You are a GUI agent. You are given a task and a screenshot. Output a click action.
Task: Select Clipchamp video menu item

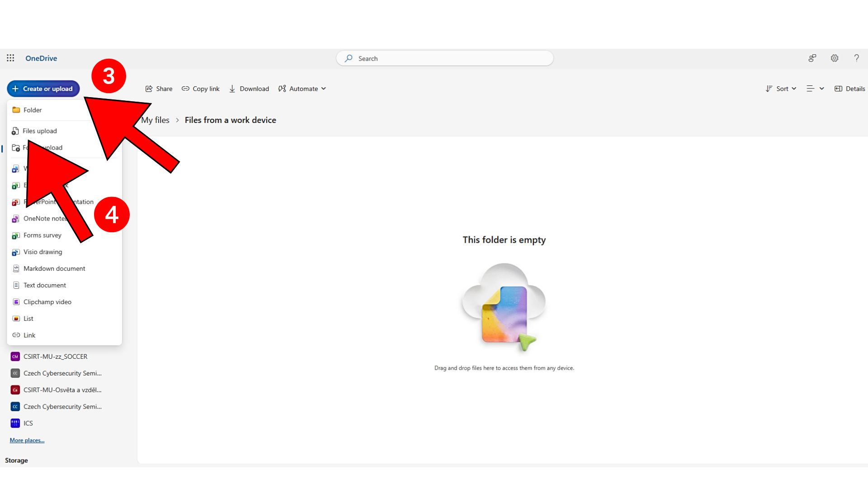pyautogui.click(x=64, y=302)
